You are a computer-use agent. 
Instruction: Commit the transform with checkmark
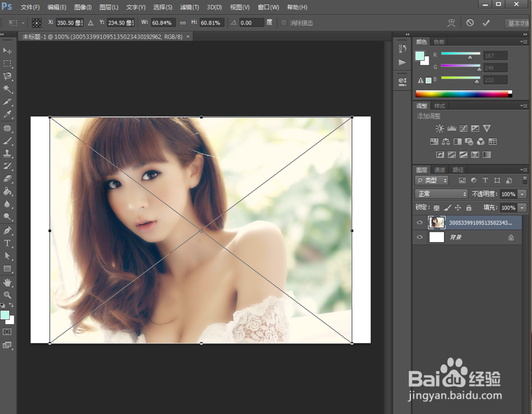486,23
